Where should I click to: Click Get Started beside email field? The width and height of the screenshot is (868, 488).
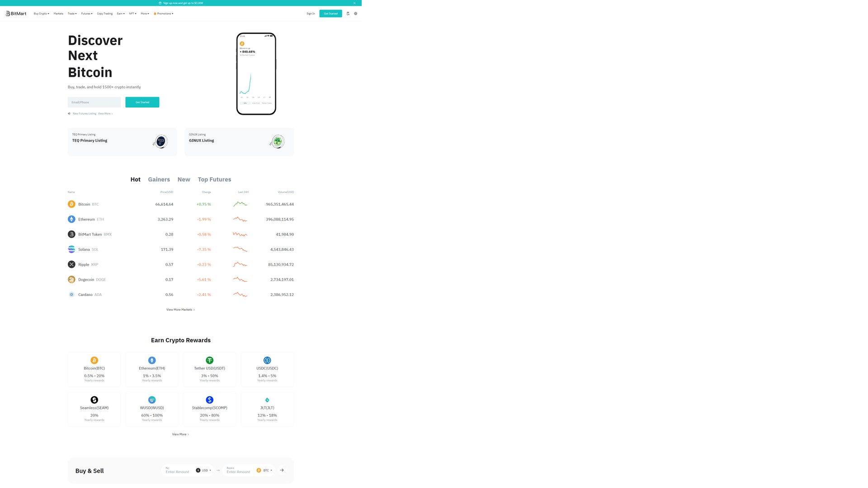click(142, 102)
